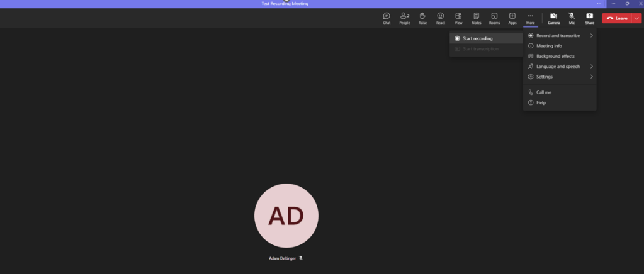Raise your hand in the meeting
The image size is (644, 274).
tap(422, 18)
